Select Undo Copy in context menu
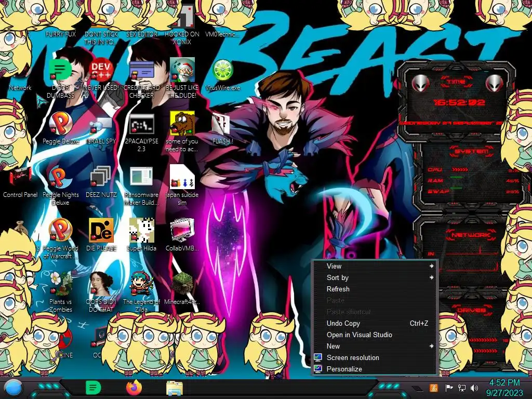532x399 pixels. pyautogui.click(x=375, y=323)
